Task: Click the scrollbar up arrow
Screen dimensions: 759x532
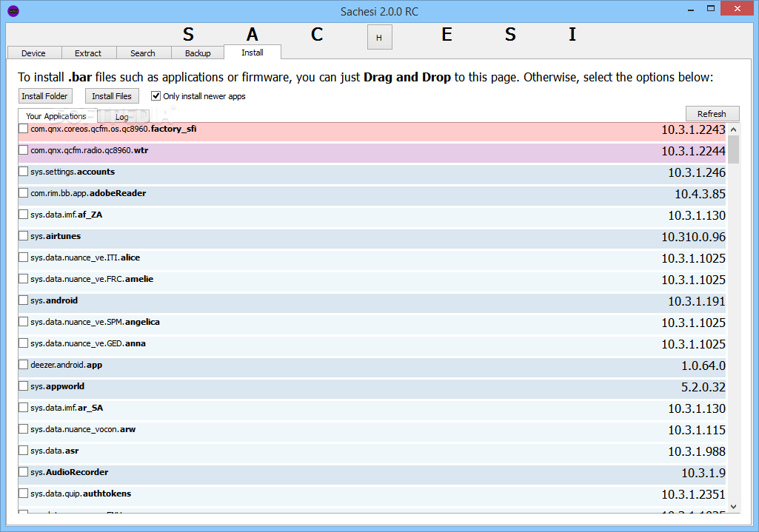Action: (x=733, y=129)
